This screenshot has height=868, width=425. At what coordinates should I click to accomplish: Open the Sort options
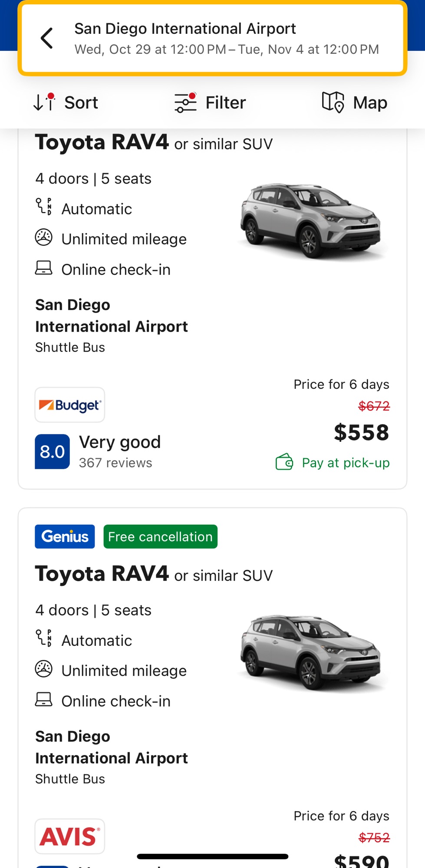coord(66,103)
